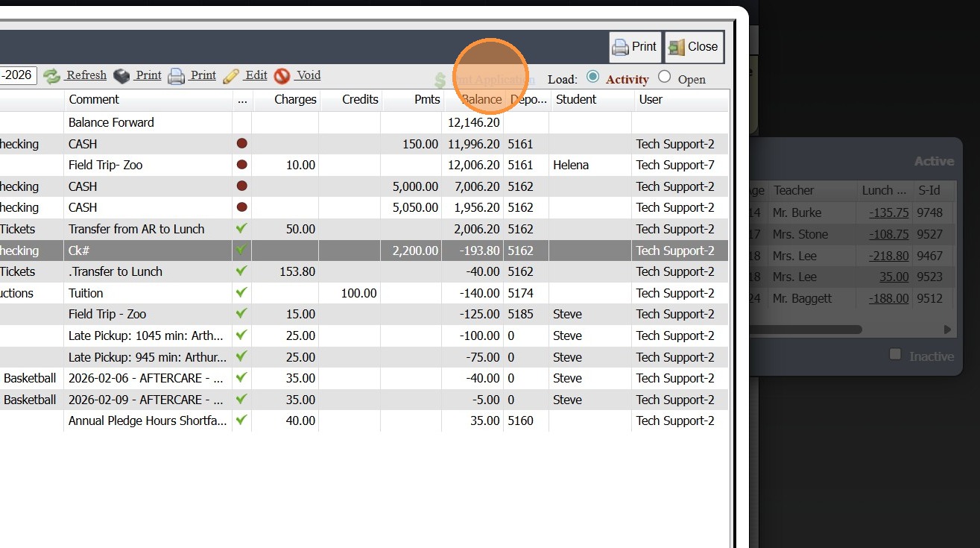Screen dimensions: 980x548
Task: Click the pencil Edit icon
Action: pyautogui.click(x=231, y=75)
